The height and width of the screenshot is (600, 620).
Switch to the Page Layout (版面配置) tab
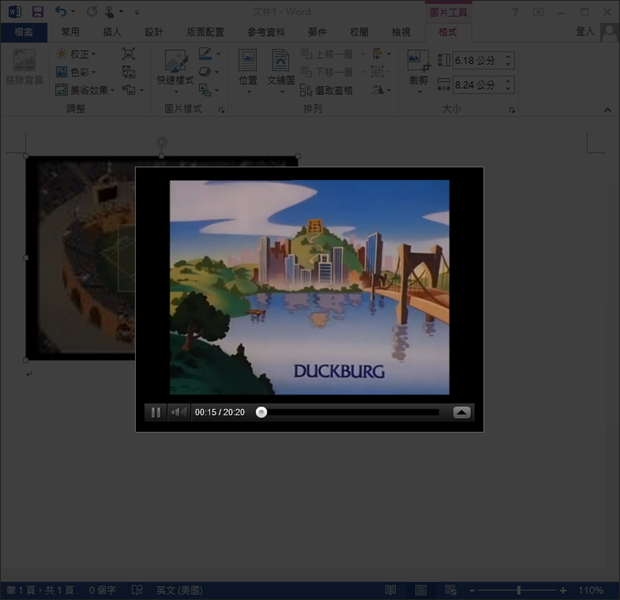click(205, 32)
